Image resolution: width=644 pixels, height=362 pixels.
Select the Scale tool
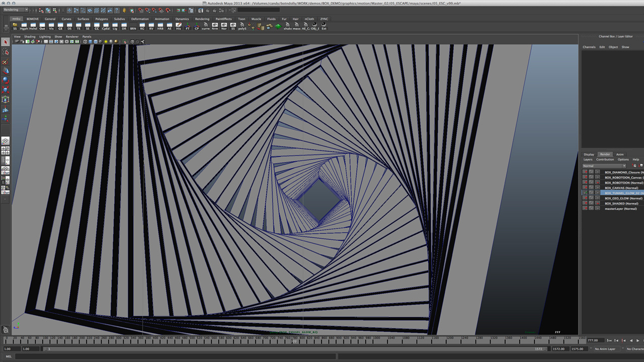pos(6,90)
